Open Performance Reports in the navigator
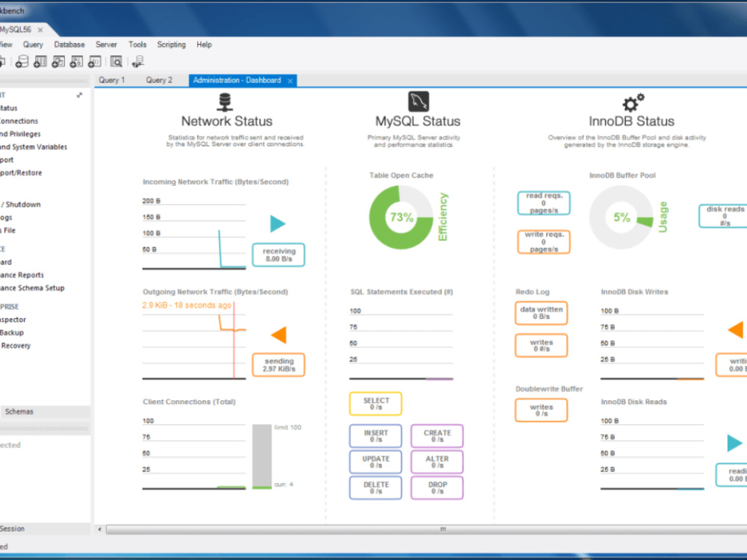Viewport: 747px width, 560px height. click(x=22, y=275)
